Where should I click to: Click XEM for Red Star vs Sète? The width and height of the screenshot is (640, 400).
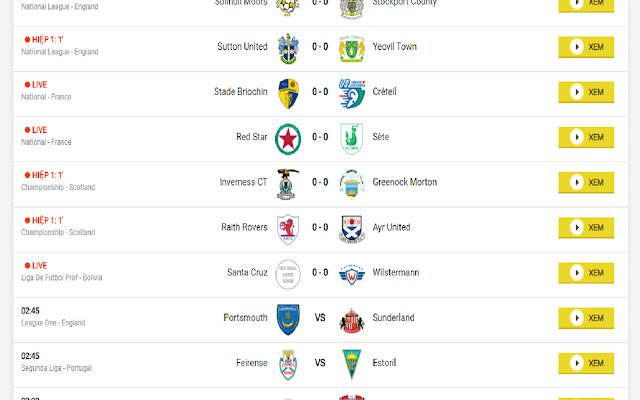pyautogui.click(x=586, y=137)
